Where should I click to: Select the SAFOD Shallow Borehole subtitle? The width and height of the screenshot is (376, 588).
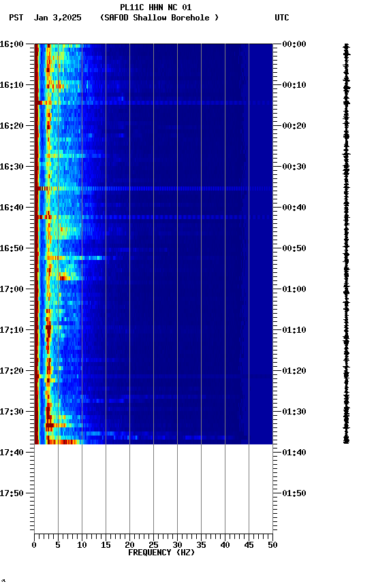click(159, 18)
